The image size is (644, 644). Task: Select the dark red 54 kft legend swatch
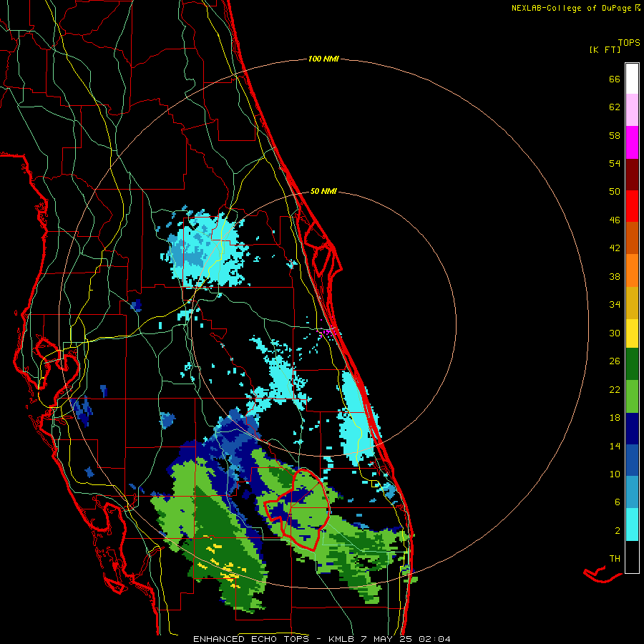click(x=632, y=175)
